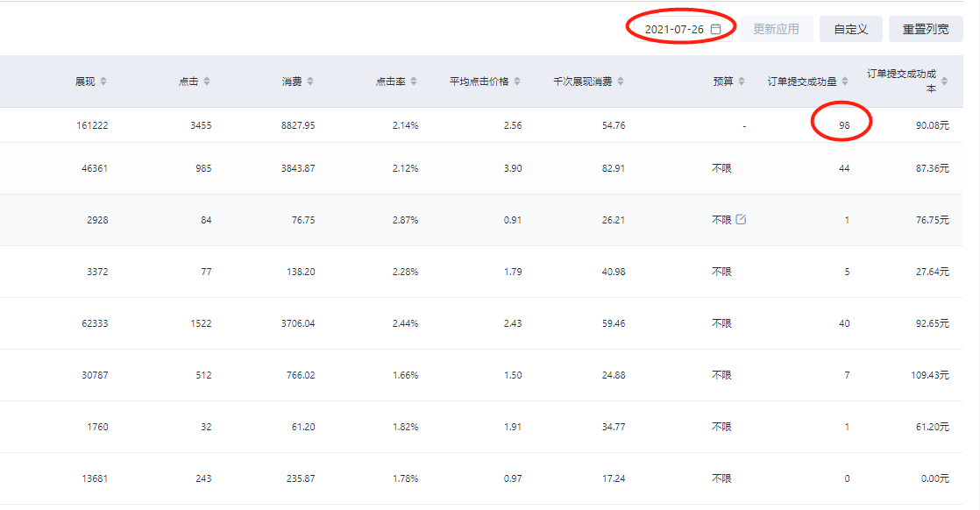Click the edit icon beside 不限 budget

pyautogui.click(x=741, y=219)
